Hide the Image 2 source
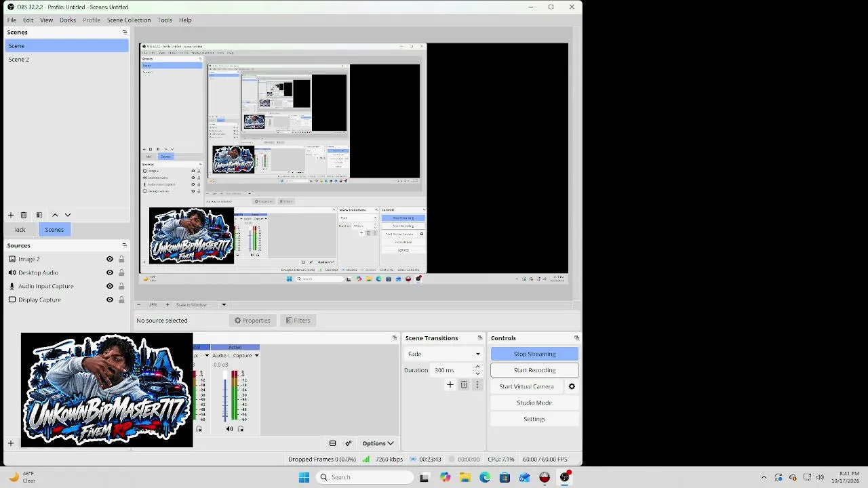The height and width of the screenshot is (488, 868). (110, 259)
